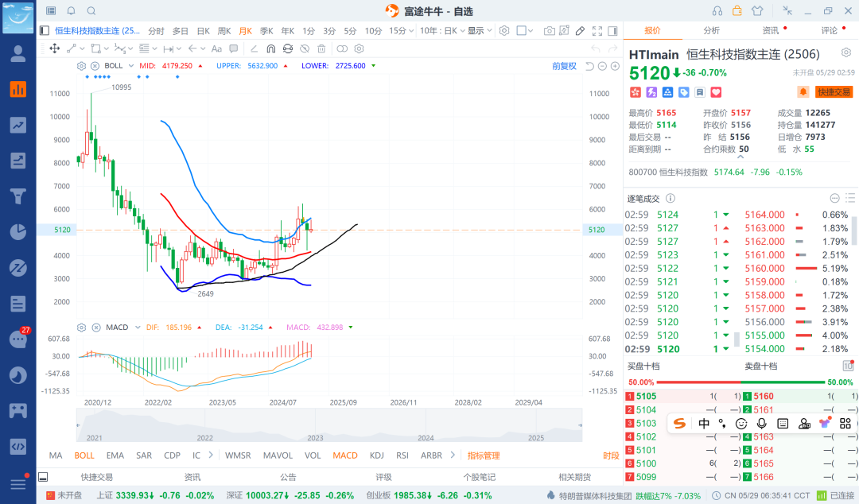The image size is (859, 504).
Task: Collapse the quote details chevron below 合约乘数
Action: click(740, 157)
